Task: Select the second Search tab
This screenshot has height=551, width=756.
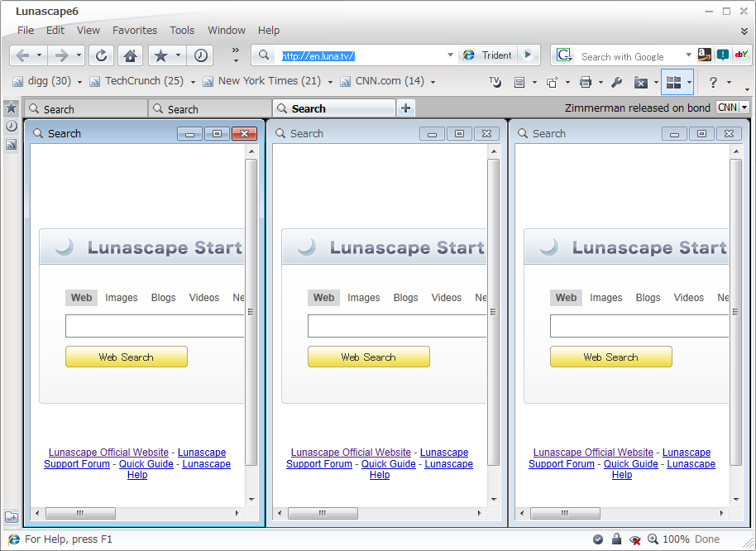Action: [210, 109]
